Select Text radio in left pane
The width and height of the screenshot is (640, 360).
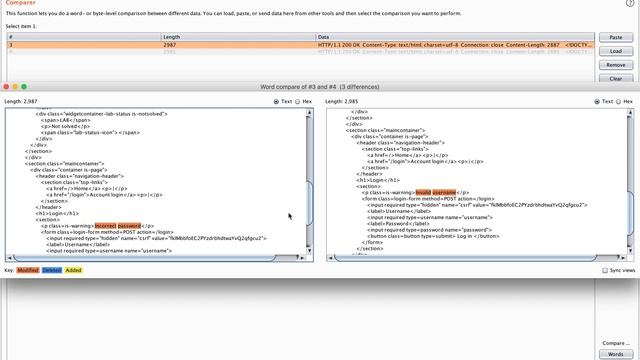coord(276,101)
